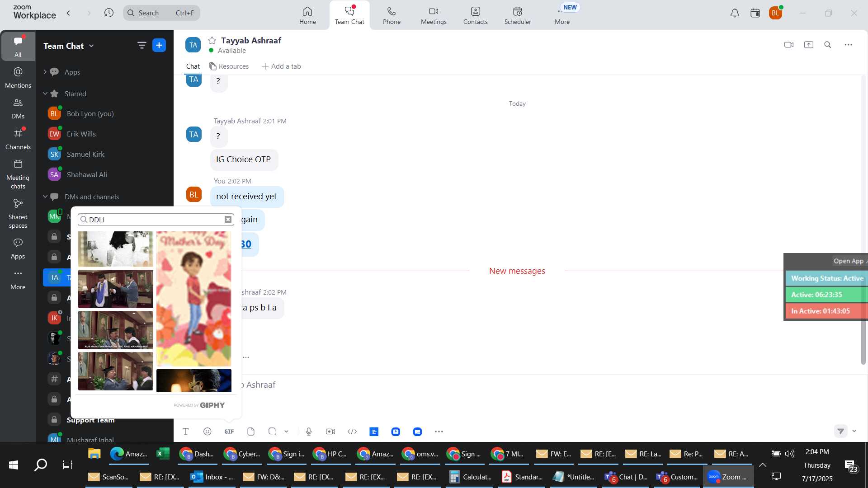Viewport: 868px width, 488px height.
Task: Open the Inbox Outlook taskbar item
Action: tap(212, 477)
